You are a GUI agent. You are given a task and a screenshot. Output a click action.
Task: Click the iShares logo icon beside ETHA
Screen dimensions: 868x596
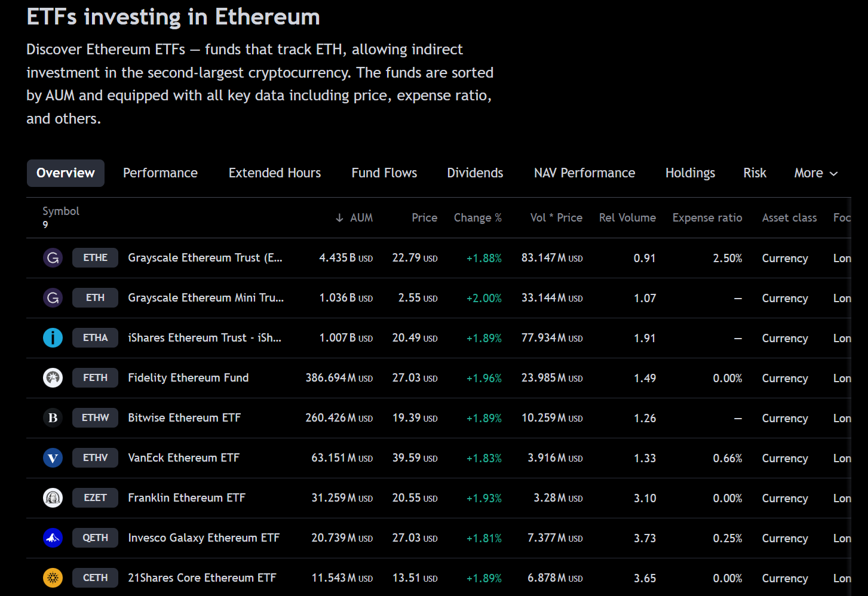point(53,338)
